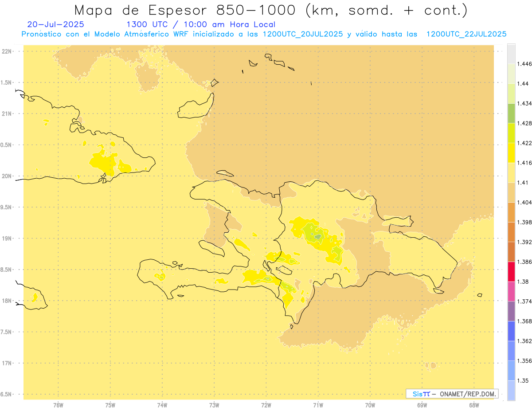Click the '1.38' color scale label
Image resolution: width=532 pixels, height=411 pixels.
point(524,282)
